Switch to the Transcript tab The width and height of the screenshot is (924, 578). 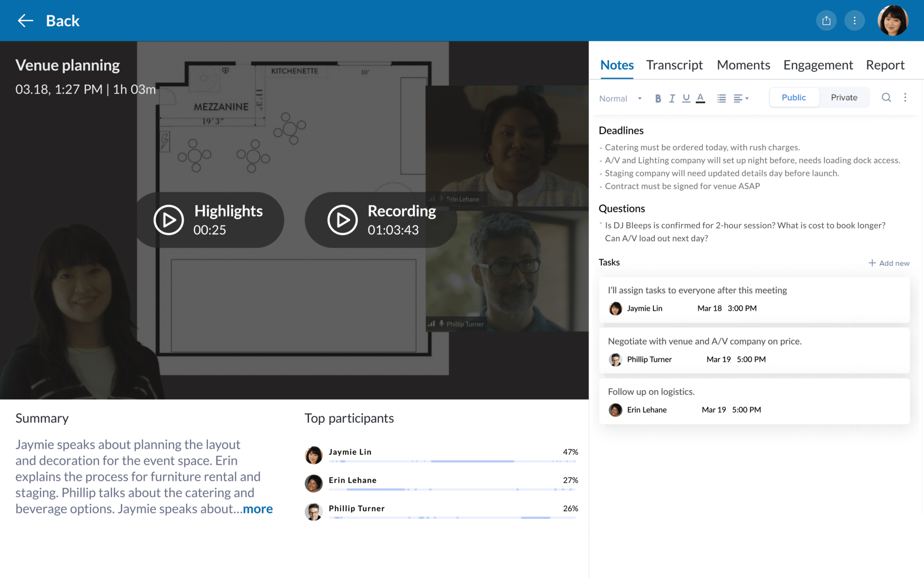674,65
